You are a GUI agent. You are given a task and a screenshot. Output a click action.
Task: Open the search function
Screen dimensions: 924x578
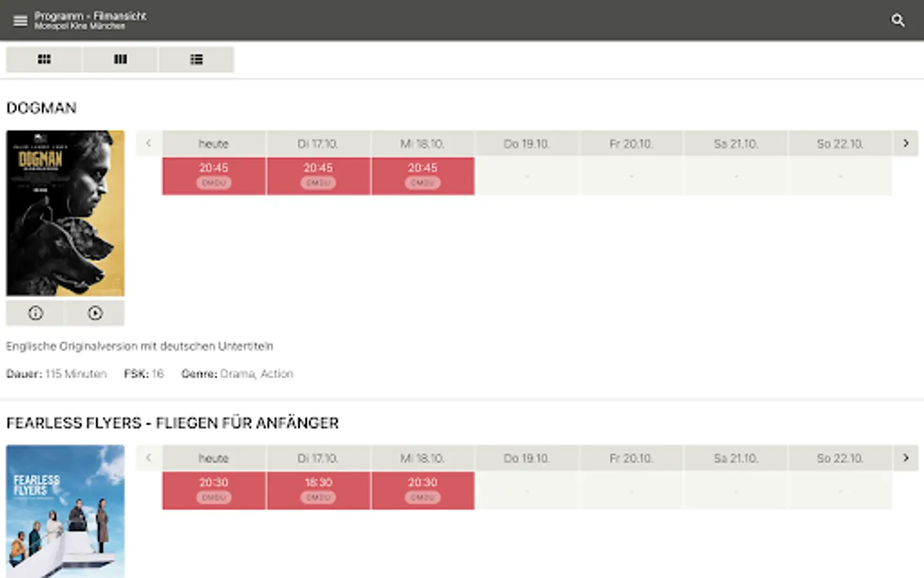[898, 20]
